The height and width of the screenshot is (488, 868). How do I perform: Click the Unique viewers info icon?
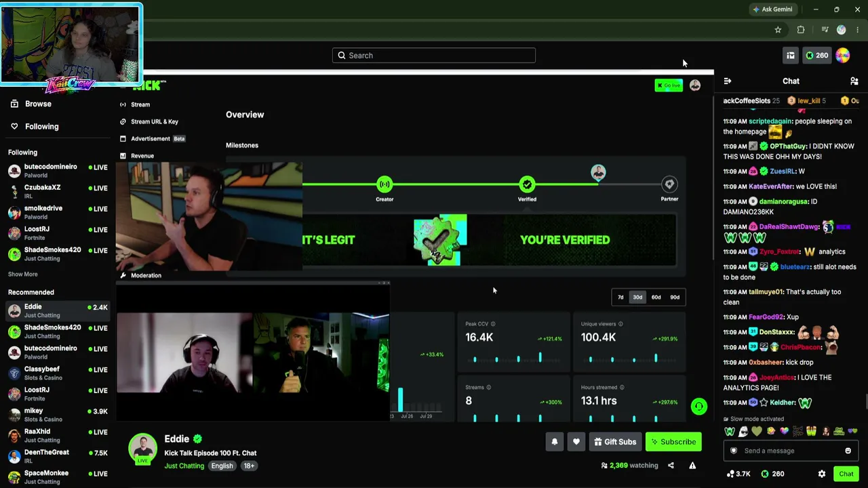pyautogui.click(x=622, y=324)
